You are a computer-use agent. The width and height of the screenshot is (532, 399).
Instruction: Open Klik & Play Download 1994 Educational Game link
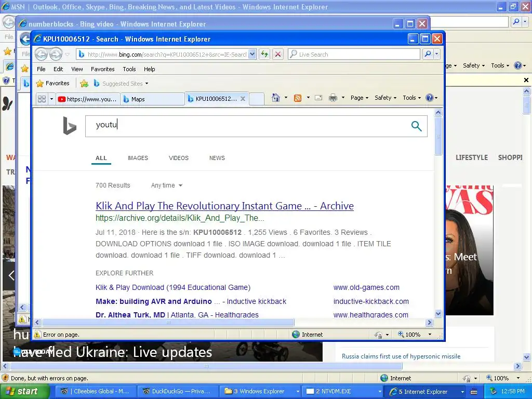(173, 287)
